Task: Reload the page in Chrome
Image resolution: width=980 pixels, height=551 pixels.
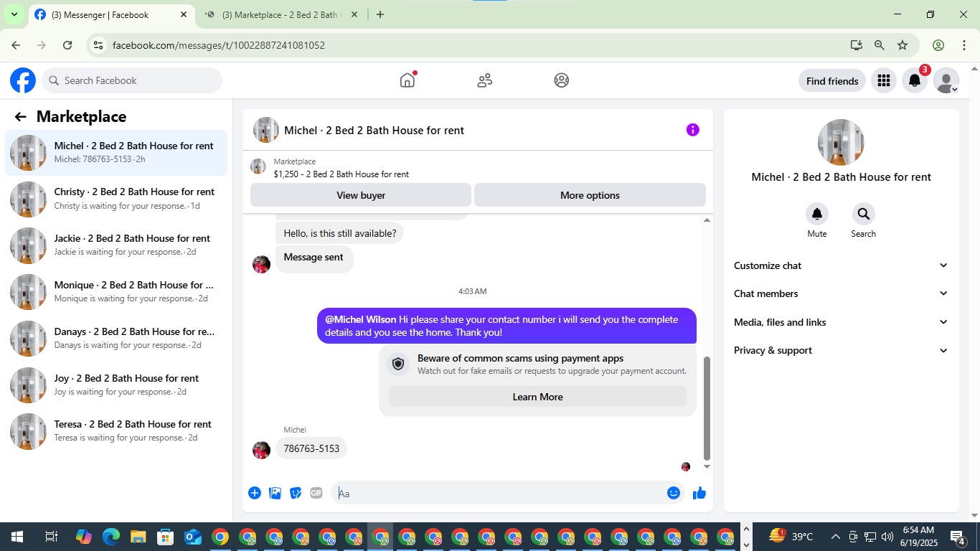Action: 67,45
